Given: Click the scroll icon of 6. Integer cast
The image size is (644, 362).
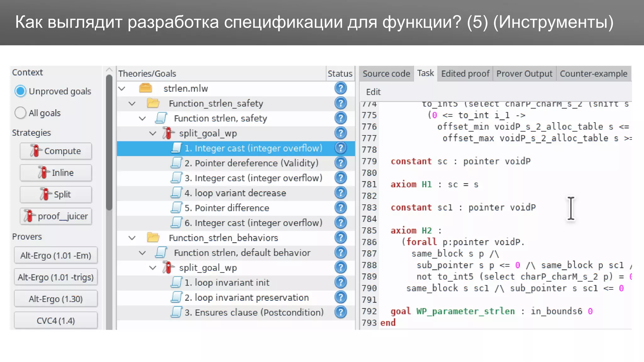Looking at the screenshot, I should tap(176, 222).
